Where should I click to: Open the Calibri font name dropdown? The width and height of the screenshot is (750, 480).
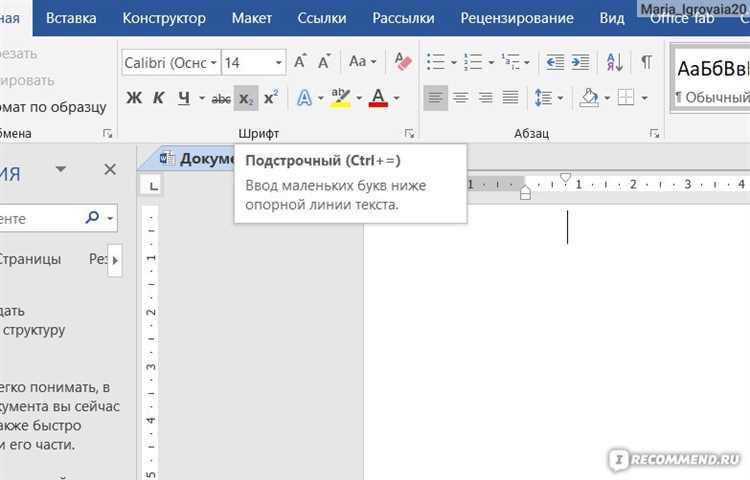pyautogui.click(x=214, y=63)
